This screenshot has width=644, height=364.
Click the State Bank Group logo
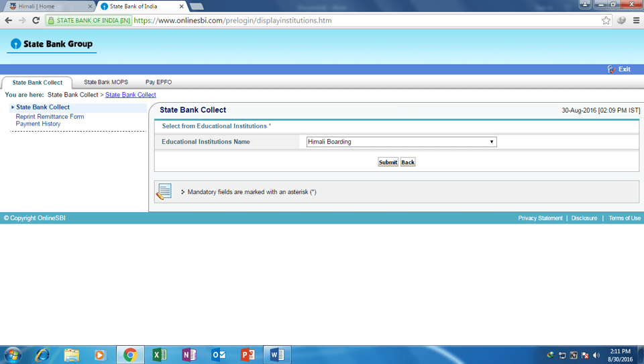(52, 44)
